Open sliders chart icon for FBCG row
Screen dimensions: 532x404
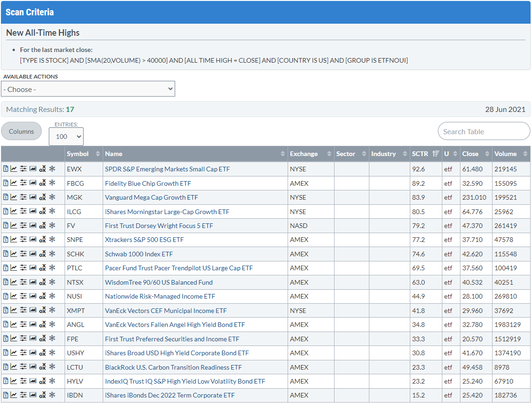click(x=23, y=183)
